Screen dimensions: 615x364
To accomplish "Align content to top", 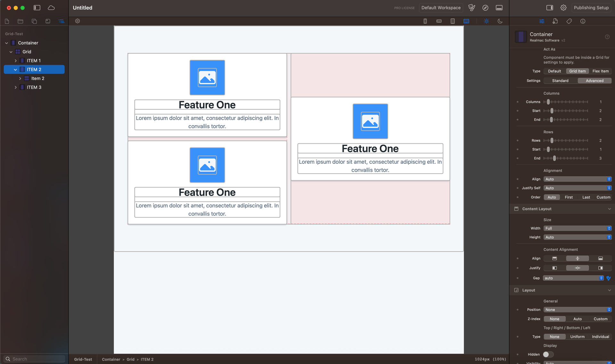I will coord(554,259).
